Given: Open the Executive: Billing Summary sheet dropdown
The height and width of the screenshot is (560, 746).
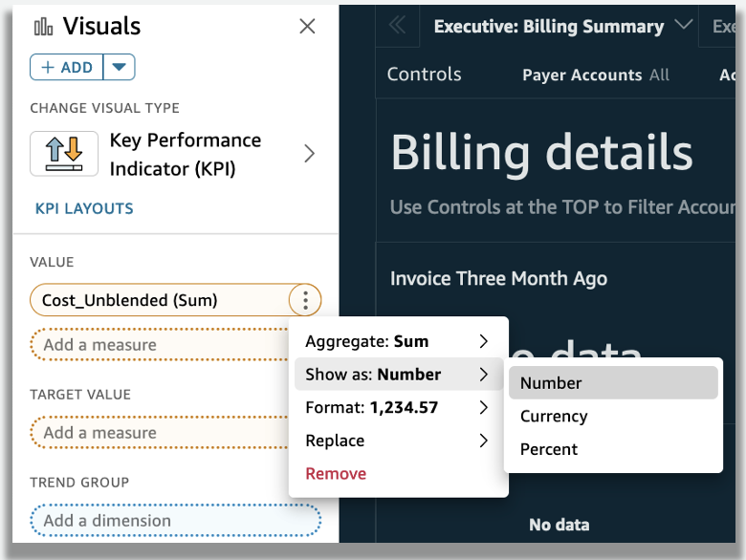Looking at the screenshot, I should (x=683, y=26).
